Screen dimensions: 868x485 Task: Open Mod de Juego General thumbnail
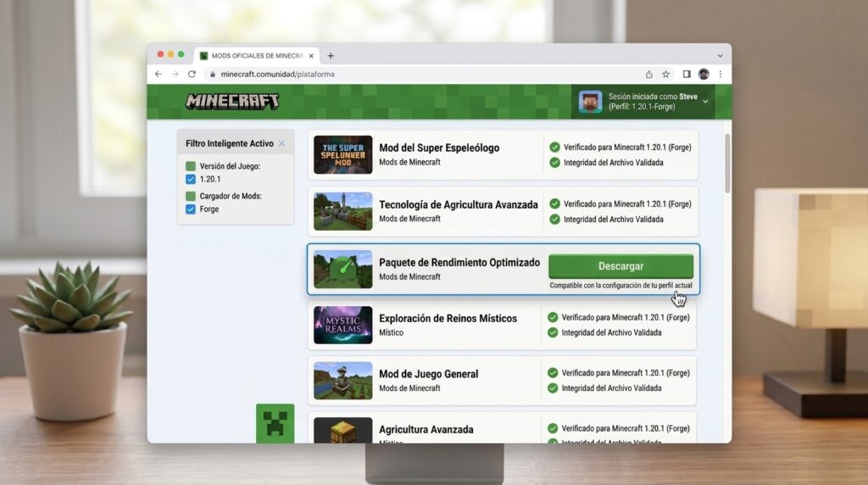click(x=342, y=381)
